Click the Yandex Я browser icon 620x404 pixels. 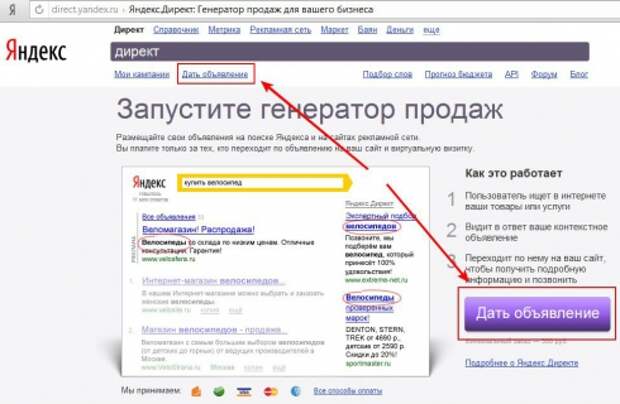click(12, 9)
